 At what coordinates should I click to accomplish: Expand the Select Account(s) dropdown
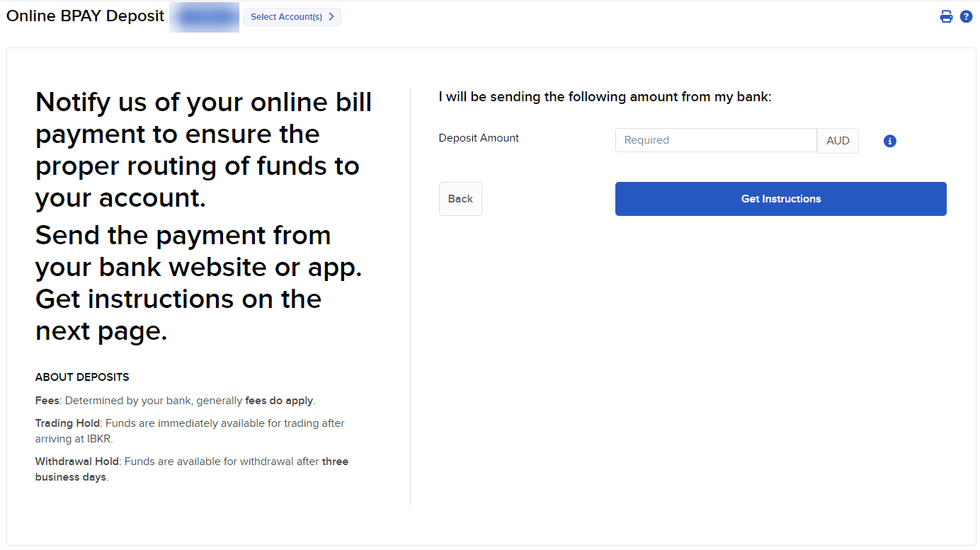tap(292, 16)
